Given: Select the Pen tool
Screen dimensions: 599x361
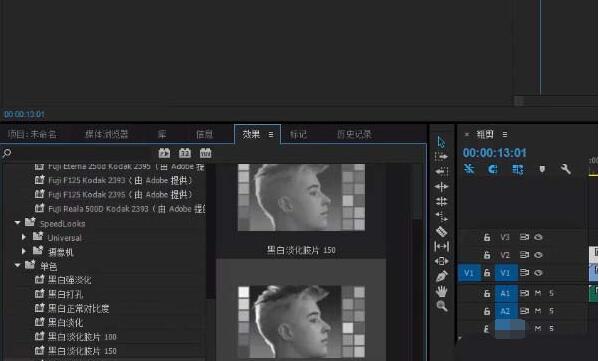Looking at the screenshot, I should 441,276.
